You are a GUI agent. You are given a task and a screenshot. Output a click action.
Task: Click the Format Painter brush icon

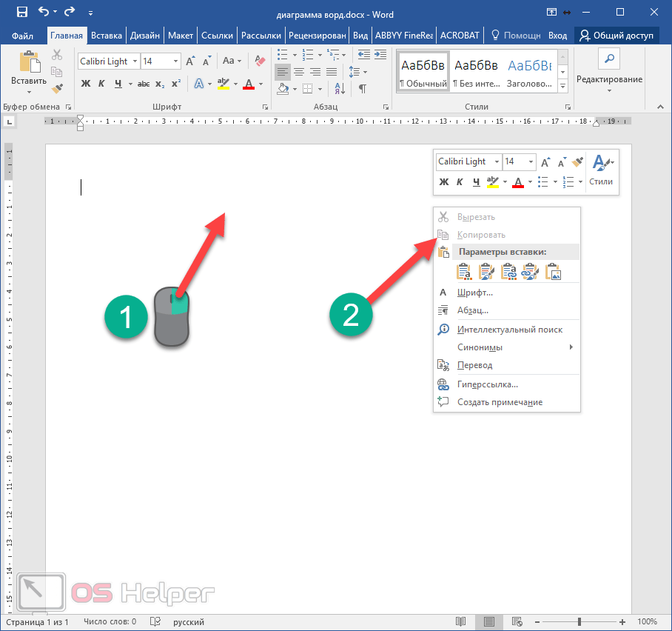pyautogui.click(x=57, y=89)
